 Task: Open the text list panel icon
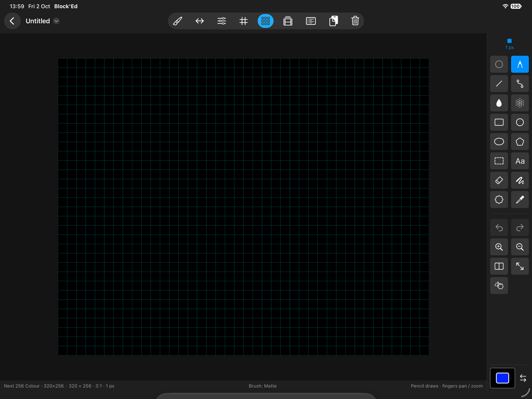coord(311,21)
